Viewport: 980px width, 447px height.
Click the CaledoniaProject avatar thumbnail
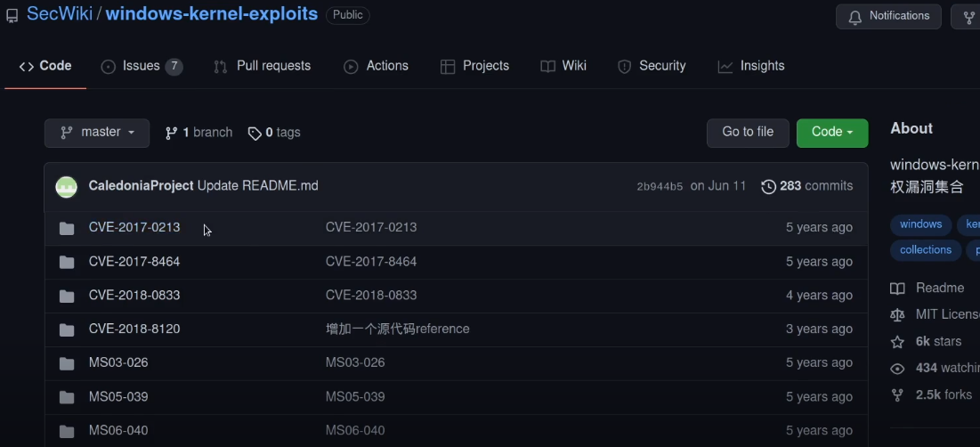[x=66, y=186]
